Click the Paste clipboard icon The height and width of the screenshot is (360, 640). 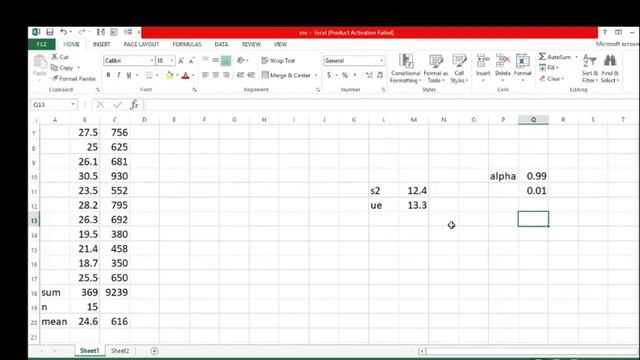pyautogui.click(x=40, y=62)
